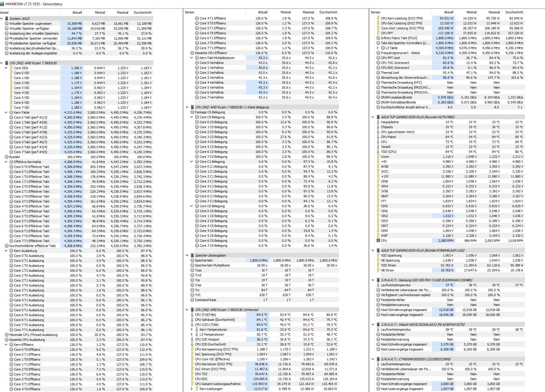
Task: Click the icon beside Samsung SSD 950 PRO header
Action: (x=378, y=280)
